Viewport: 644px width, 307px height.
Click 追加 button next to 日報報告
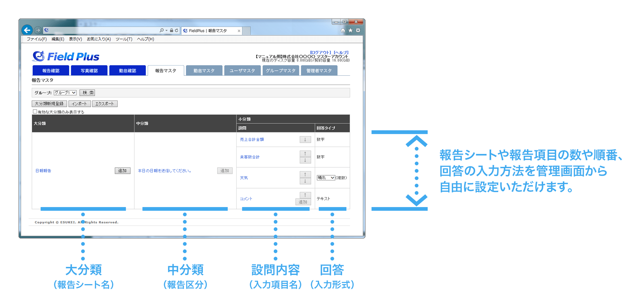(x=122, y=171)
